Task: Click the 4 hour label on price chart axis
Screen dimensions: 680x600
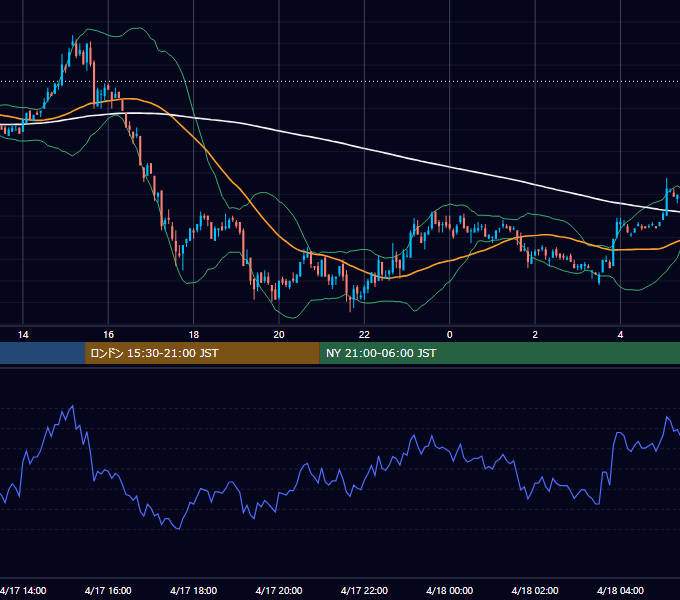Action: [x=621, y=335]
